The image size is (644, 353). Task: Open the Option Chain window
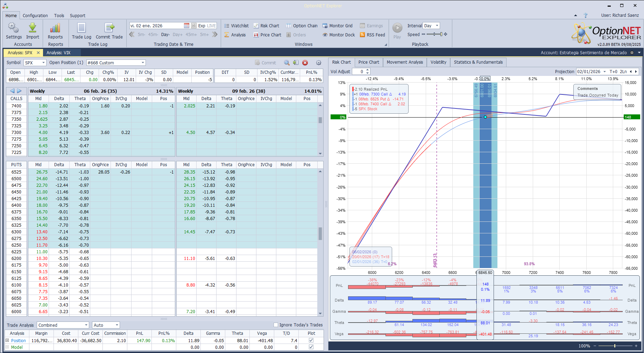pos(302,26)
